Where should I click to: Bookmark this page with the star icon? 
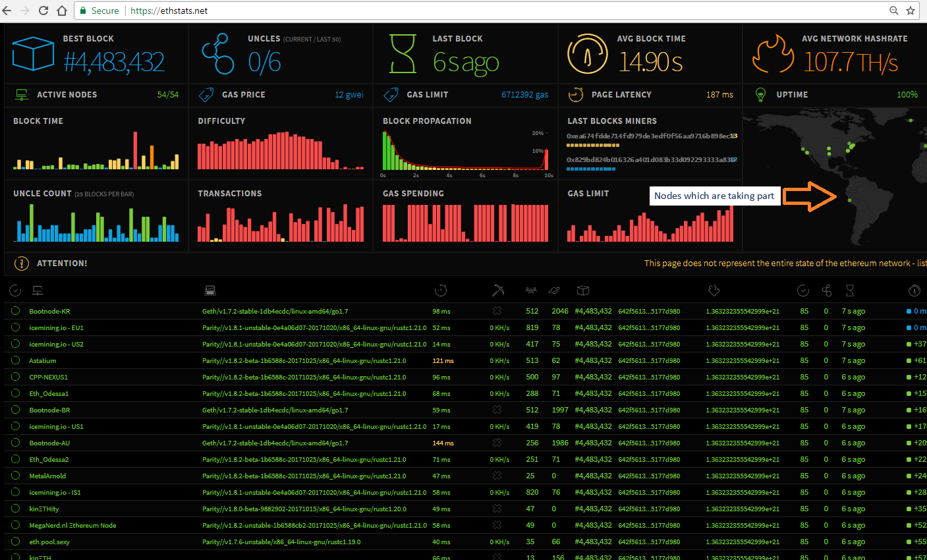[x=911, y=11]
